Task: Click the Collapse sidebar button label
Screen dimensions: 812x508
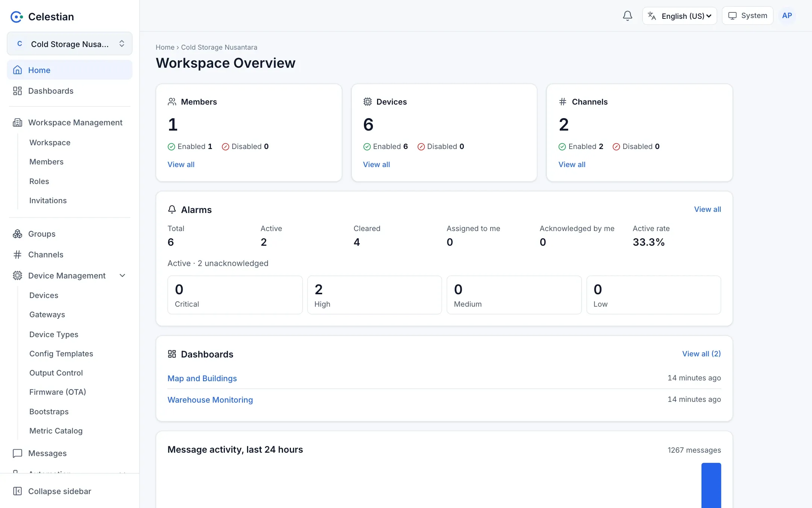Action: click(60, 491)
